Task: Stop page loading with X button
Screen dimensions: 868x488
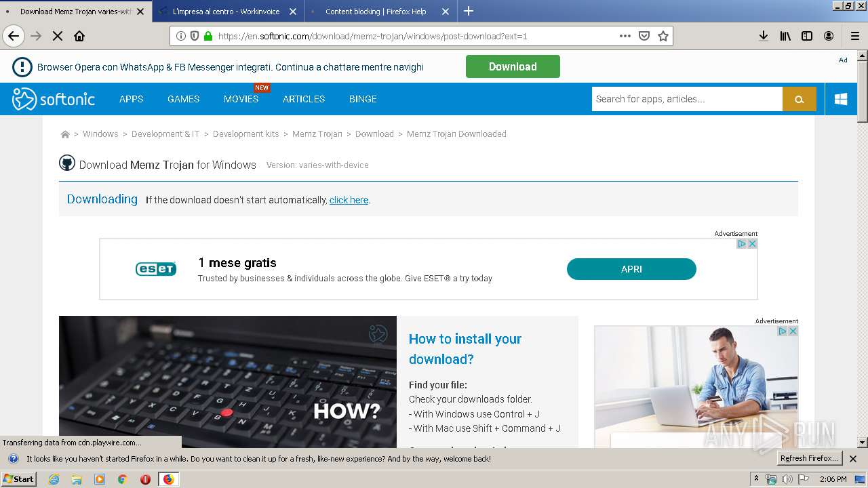Action: click(58, 36)
